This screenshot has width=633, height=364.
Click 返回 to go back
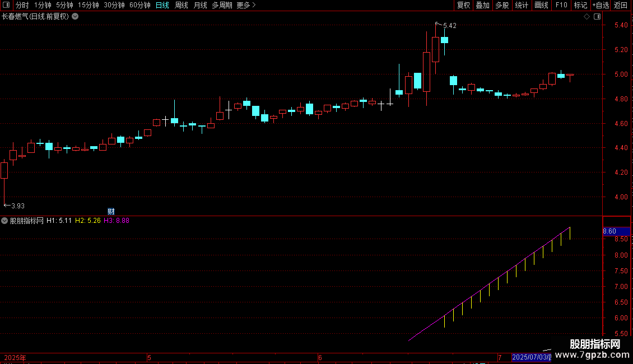621,5
